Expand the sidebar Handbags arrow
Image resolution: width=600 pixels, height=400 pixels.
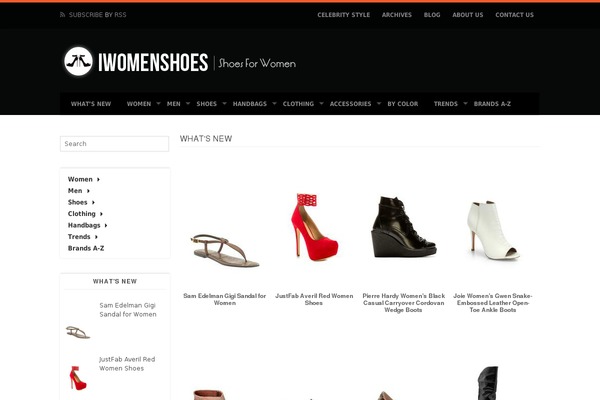point(106,225)
